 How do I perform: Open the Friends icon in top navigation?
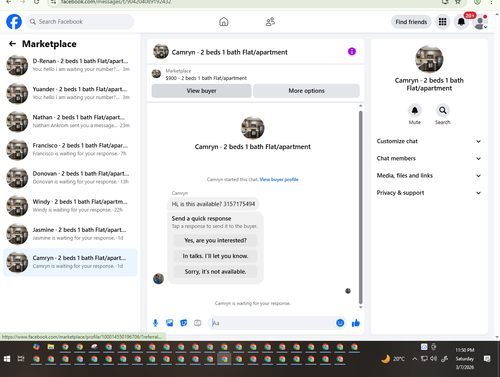(x=270, y=22)
